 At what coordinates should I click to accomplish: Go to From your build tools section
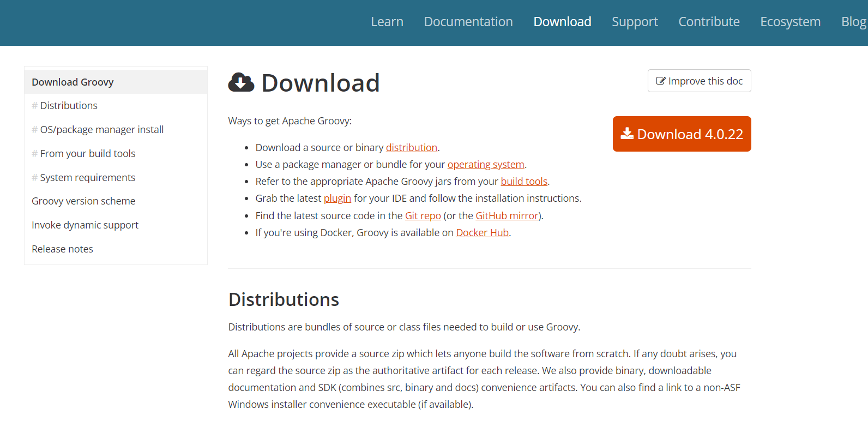[x=87, y=154]
